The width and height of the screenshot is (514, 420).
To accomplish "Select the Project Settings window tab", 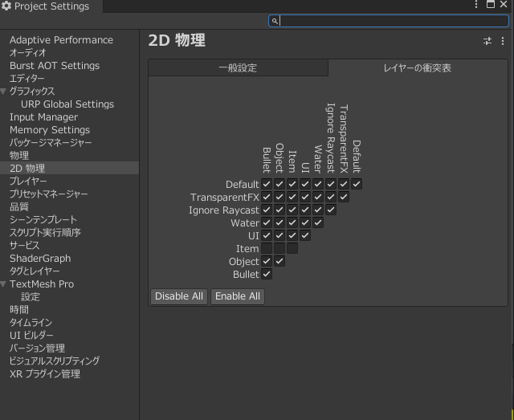I will (51, 6).
